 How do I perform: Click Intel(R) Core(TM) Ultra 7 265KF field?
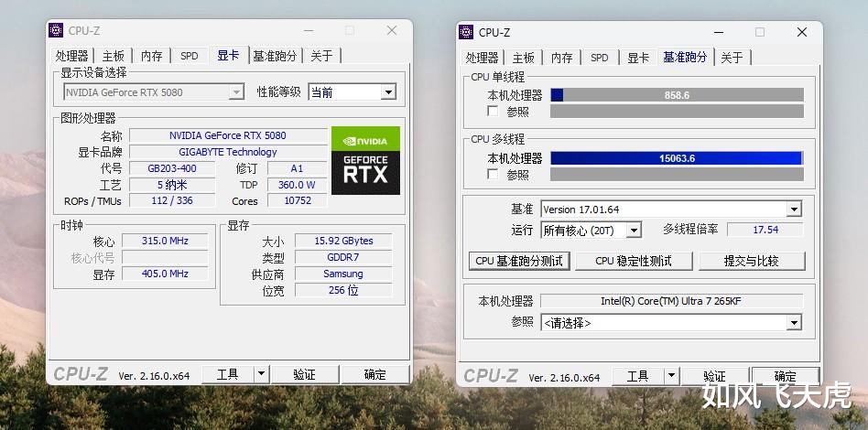pos(671,301)
